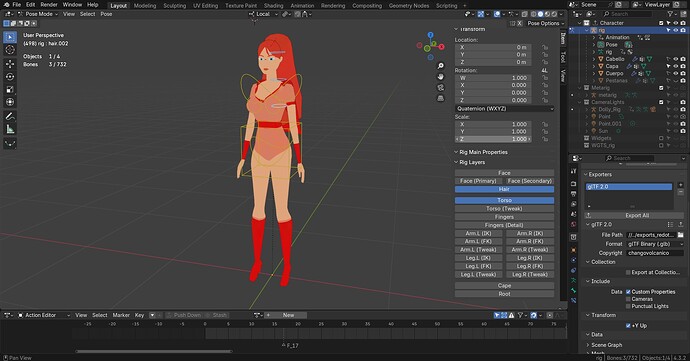The image size is (690, 361).
Task: Select the Breakdowner pose tool
Action: [x=10, y=143]
